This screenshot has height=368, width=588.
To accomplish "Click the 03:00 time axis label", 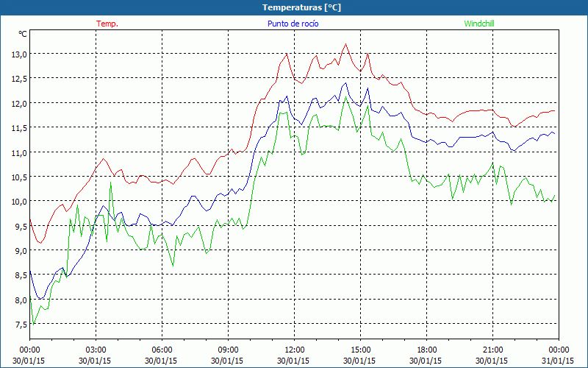I will pos(96,350).
